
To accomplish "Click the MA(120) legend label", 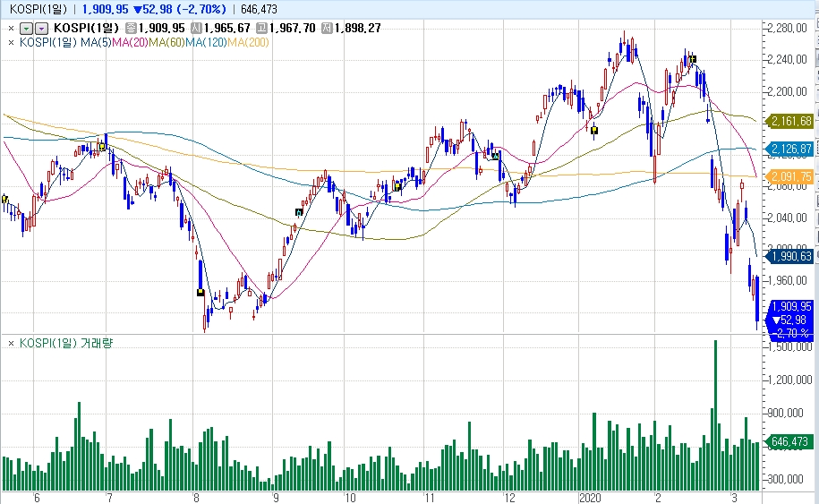I will pyautogui.click(x=207, y=41).
